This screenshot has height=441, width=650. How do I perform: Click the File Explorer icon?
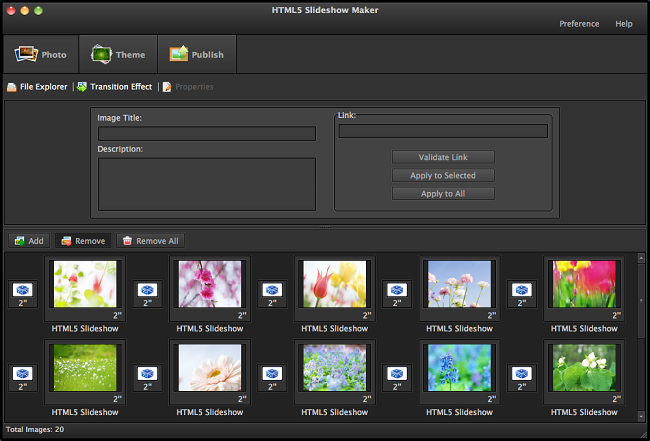point(12,87)
